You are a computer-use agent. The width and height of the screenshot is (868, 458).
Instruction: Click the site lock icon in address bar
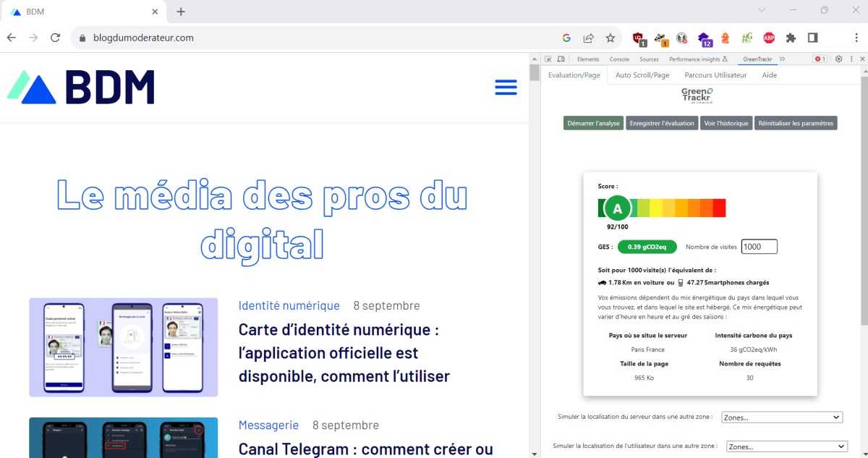(x=82, y=38)
